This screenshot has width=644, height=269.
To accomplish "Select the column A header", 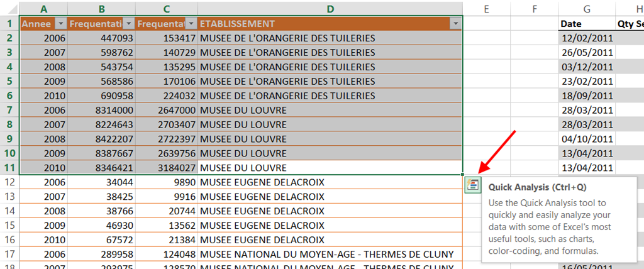I will [43, 8].
